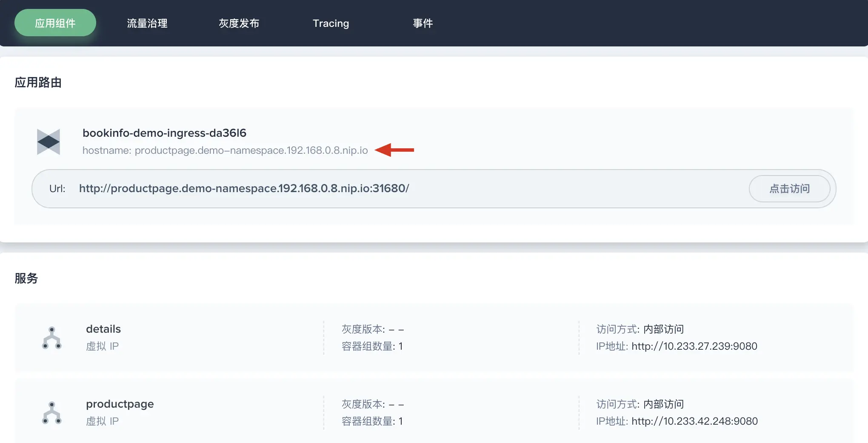Screen dimensions: 868x443
Task: Click 访问方式: 内部访问 in productpage row
Action: pos(640,404)
